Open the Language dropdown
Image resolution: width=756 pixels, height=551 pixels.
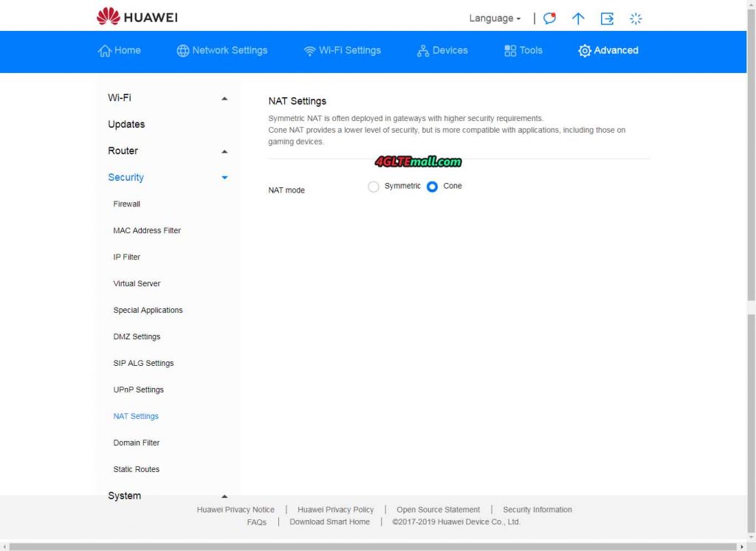tap(493, 18)
